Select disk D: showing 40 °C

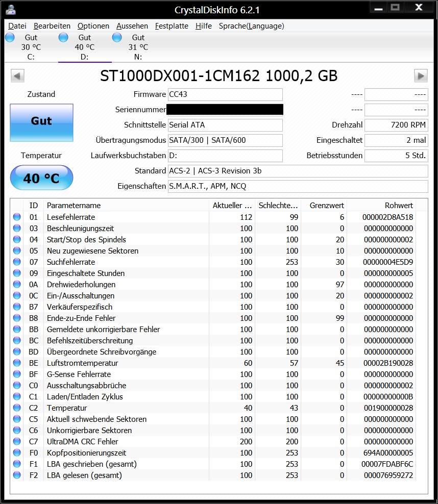click(85, 47)
